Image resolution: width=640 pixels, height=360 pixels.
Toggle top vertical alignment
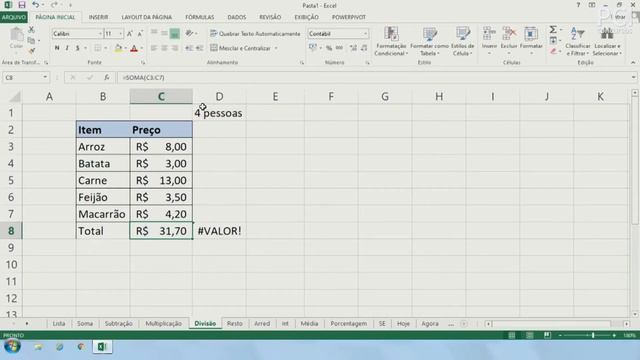(154, 33)
